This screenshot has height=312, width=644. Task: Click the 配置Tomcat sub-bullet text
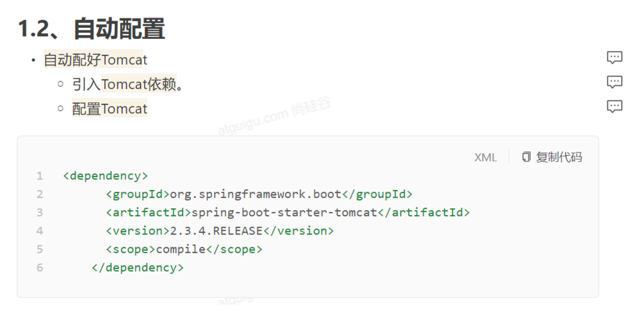click(x=110, y=109)
